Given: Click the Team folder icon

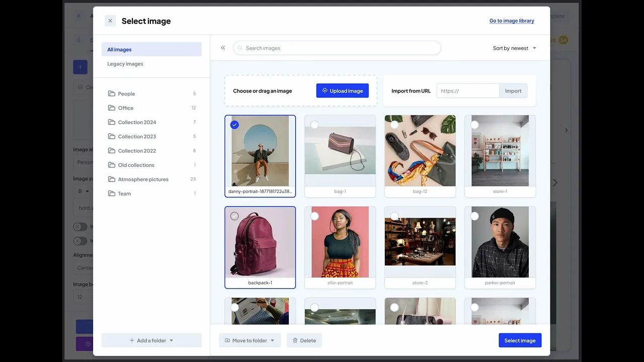Looking at the screenshot, I should (112, 193).
